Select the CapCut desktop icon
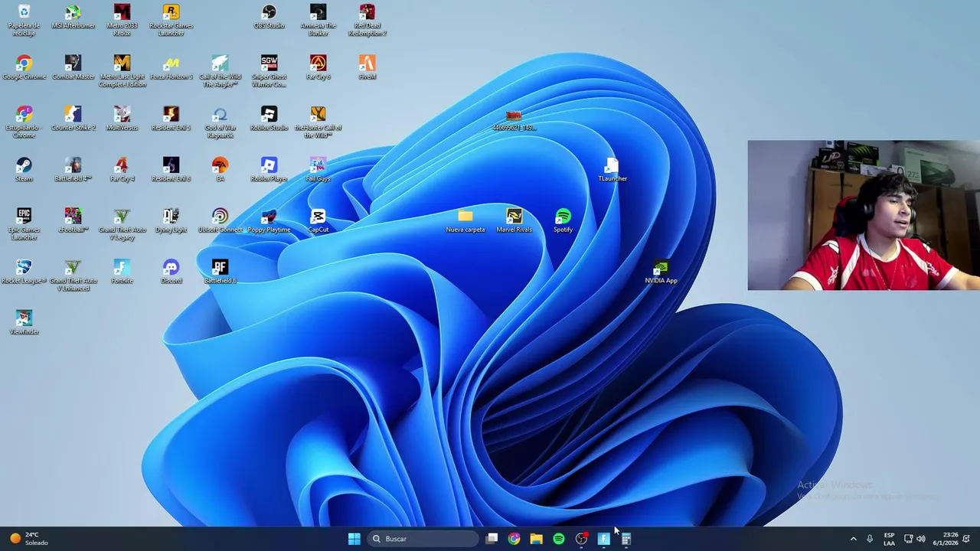 [318, 220]
